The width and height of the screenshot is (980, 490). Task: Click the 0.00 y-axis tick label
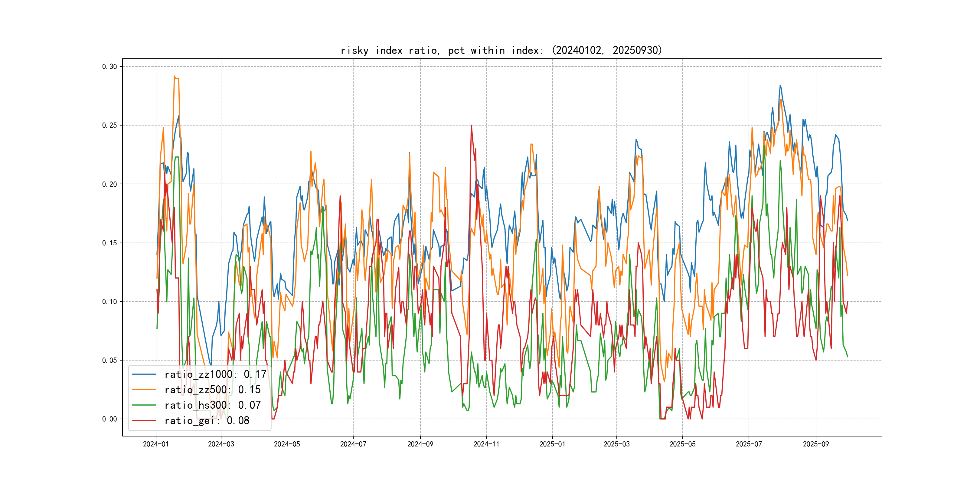tap(109, 419)
